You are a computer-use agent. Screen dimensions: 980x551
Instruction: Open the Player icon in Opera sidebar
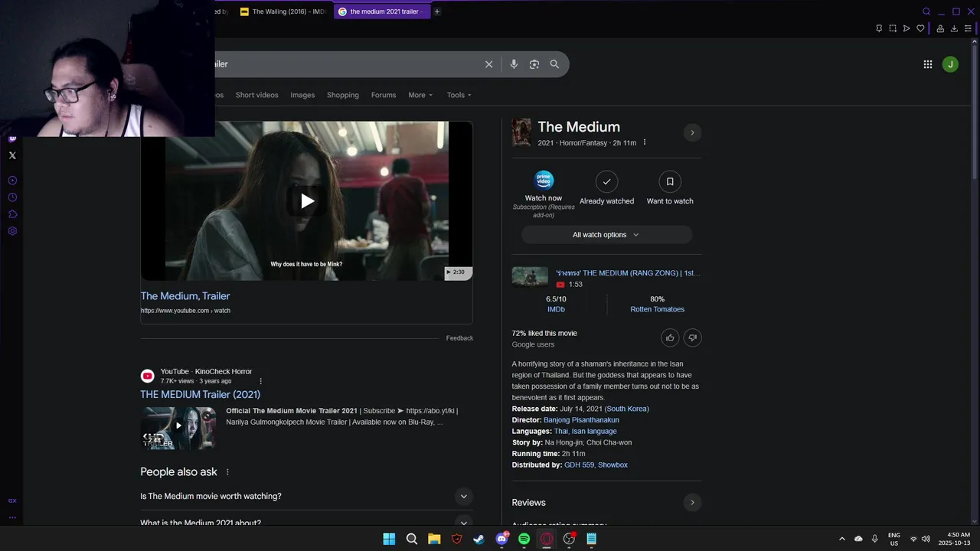pos(12,181)
